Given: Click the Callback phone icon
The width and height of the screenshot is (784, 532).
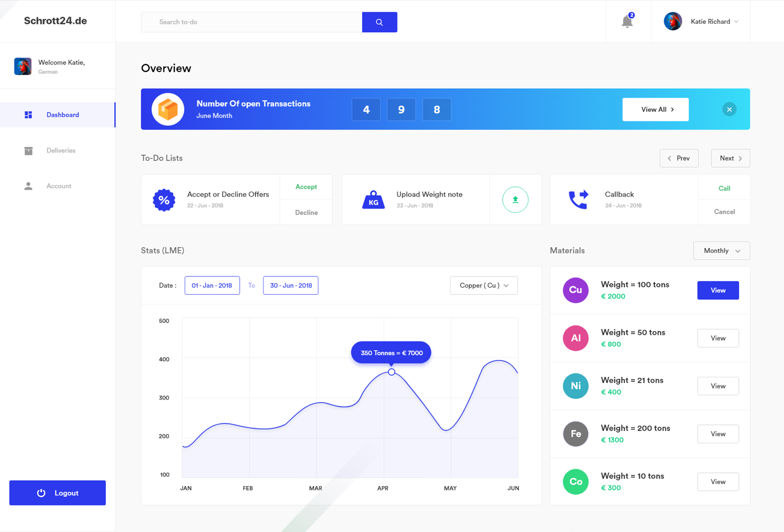Looking at the screenshot, I should click(578, 199).
